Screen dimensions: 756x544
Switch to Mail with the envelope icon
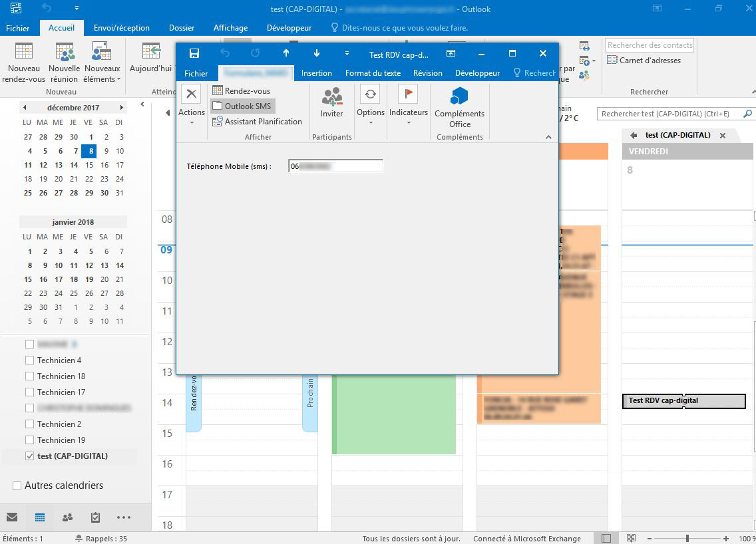[x=12, y=517]
